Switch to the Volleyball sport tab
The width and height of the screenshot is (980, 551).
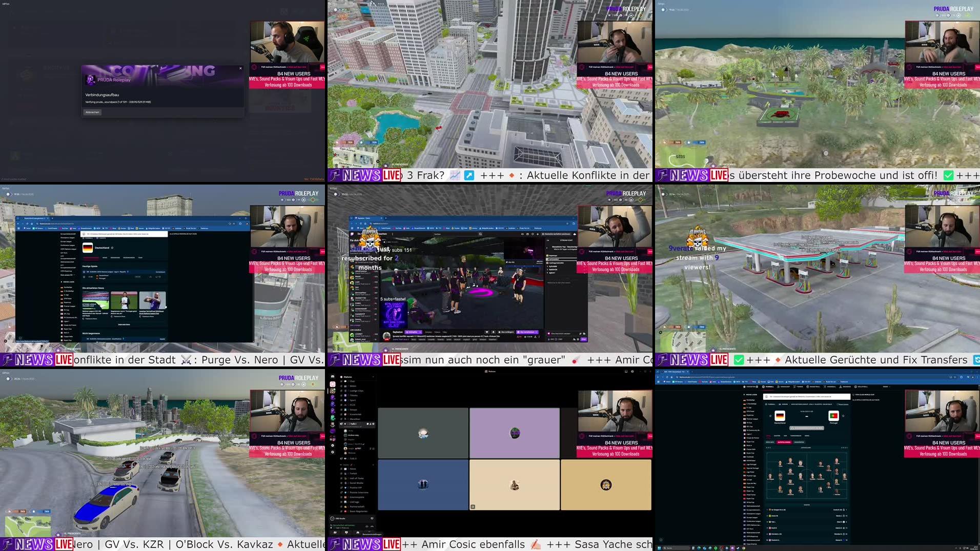tap(861, 386)
